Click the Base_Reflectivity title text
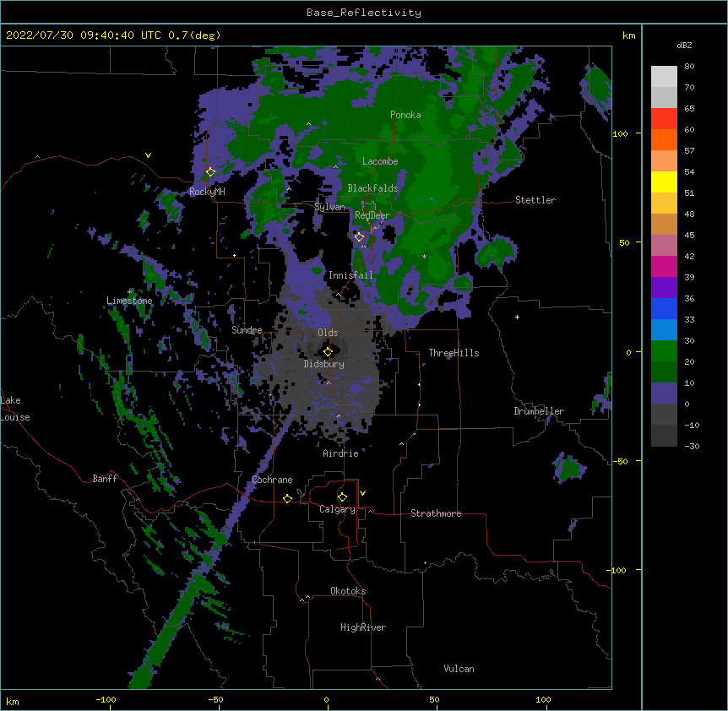 click(x=364, y=13)
